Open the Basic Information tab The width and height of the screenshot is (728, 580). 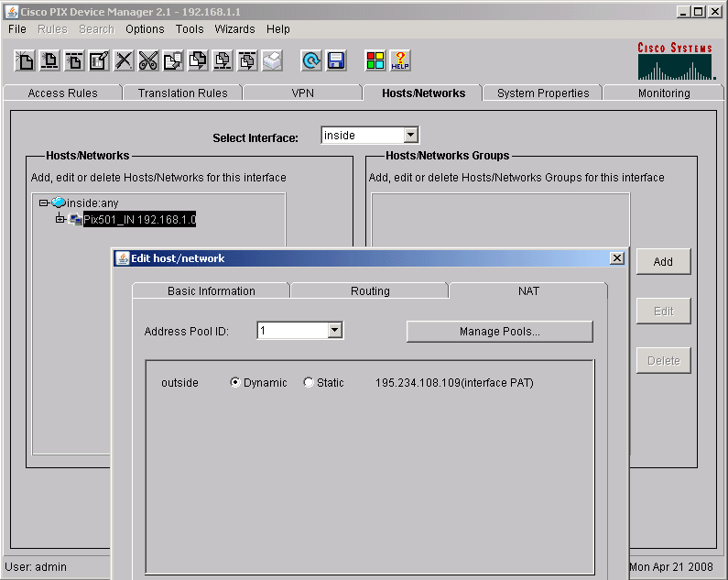tap(212, 291)
